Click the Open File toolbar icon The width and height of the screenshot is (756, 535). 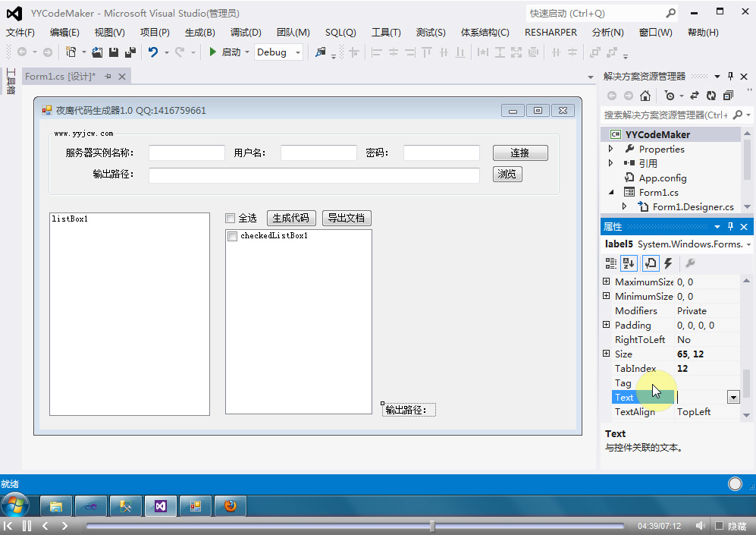[97, 52]
